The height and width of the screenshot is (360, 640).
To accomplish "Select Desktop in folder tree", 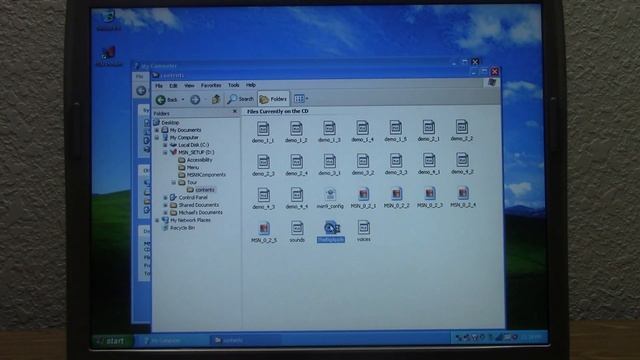I will (170, 122).
